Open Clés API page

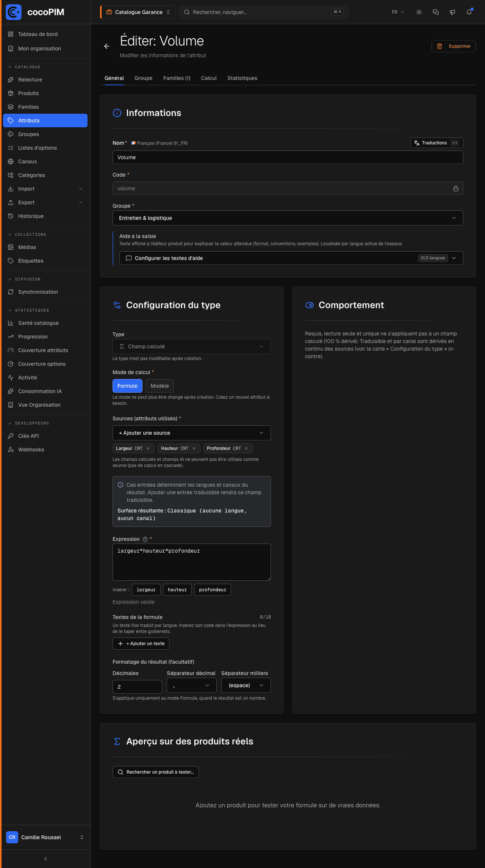click(45, 436)
